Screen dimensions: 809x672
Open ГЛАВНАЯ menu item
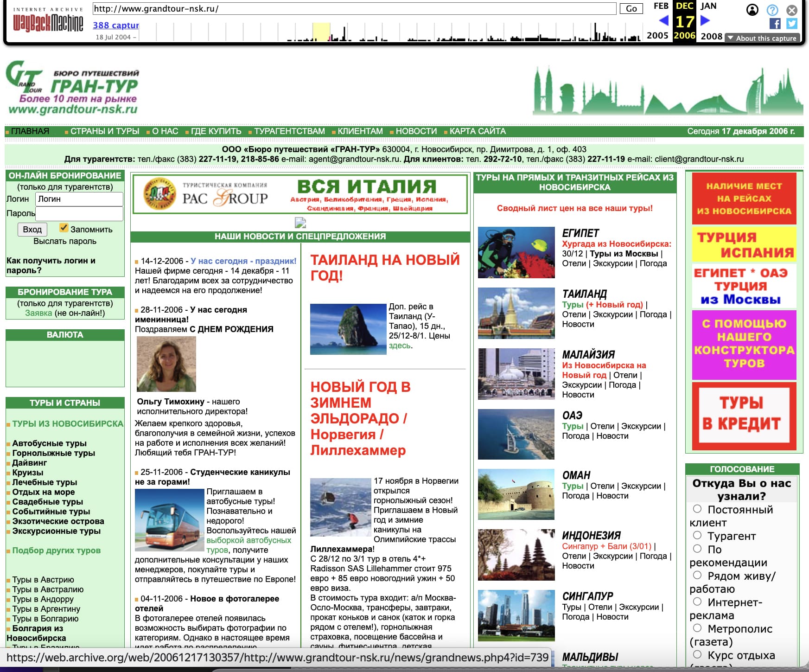[30, 131]
